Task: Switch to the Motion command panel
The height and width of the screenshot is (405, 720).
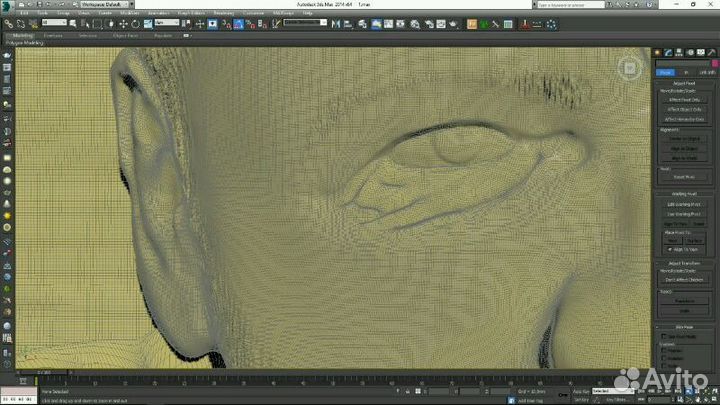Action: click(x=690, y=53)
